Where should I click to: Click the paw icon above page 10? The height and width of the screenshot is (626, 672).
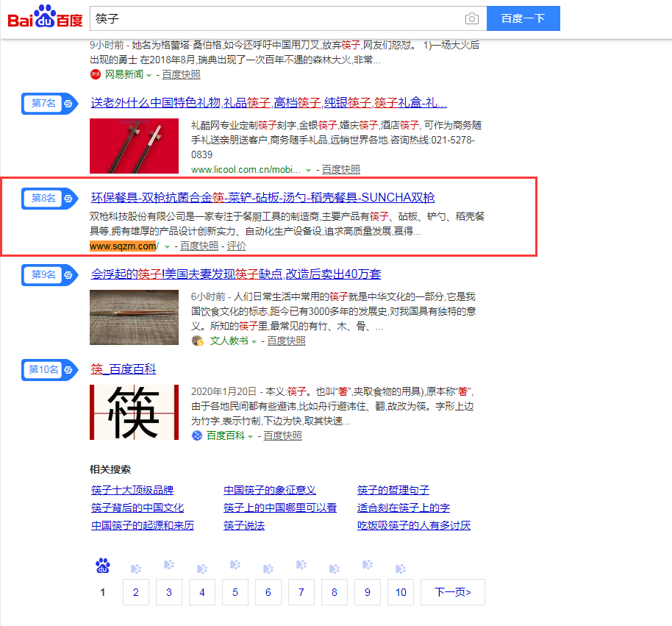pyautogui.click(x=400, y=569)
